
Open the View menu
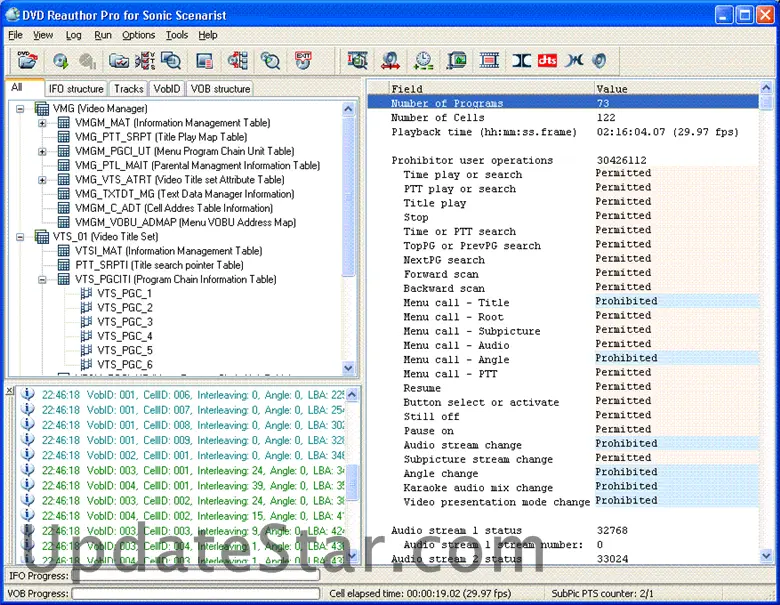[43, 35]
